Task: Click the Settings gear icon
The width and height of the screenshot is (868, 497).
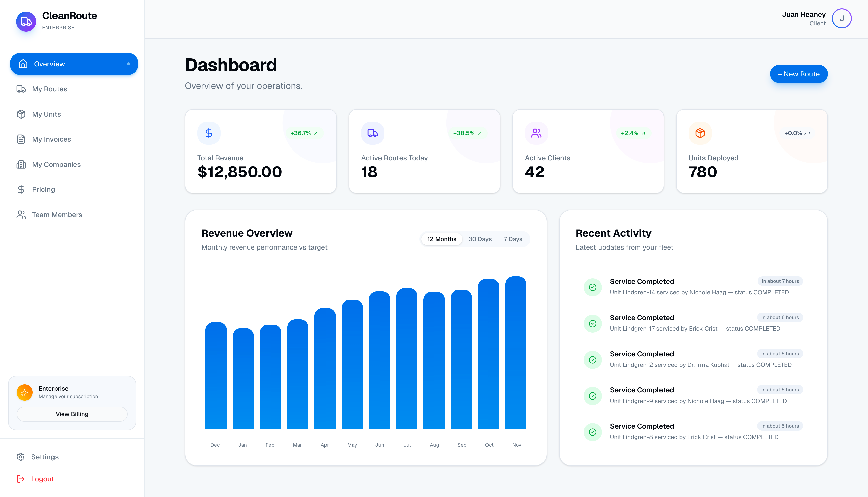Action: pos(21,457)
